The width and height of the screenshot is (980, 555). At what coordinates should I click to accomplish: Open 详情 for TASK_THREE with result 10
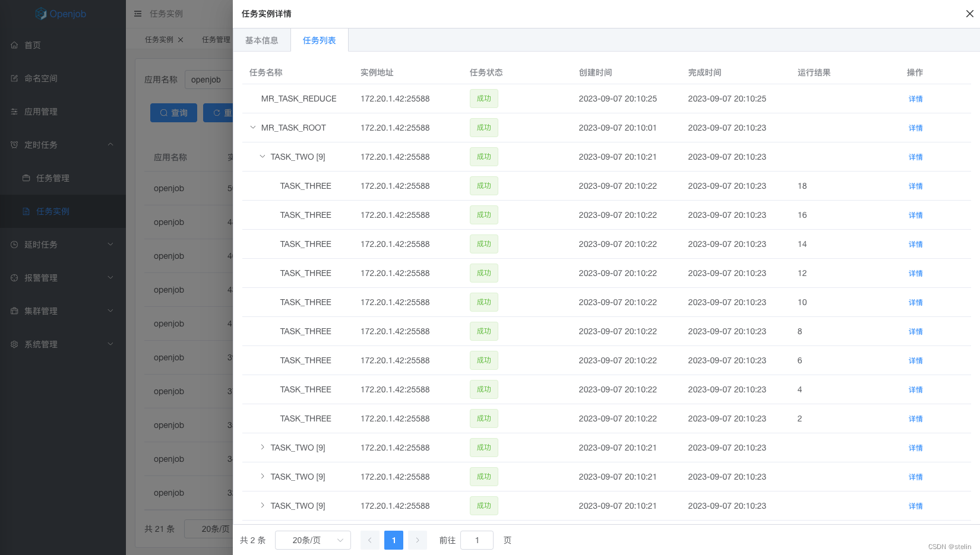coord(915,303)
